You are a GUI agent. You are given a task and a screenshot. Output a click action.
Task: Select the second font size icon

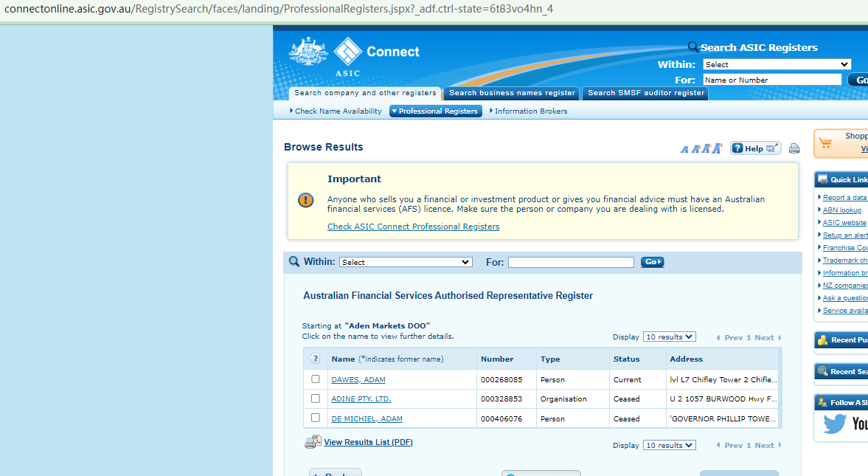click(x=696, y=148)
